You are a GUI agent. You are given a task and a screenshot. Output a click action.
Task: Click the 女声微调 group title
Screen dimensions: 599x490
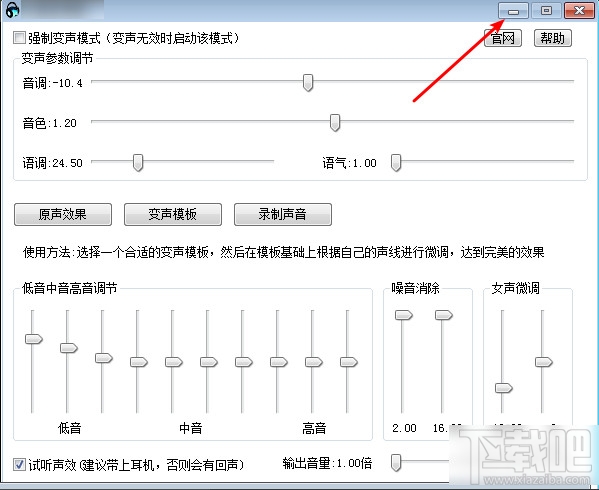click(x=515, y=288)
